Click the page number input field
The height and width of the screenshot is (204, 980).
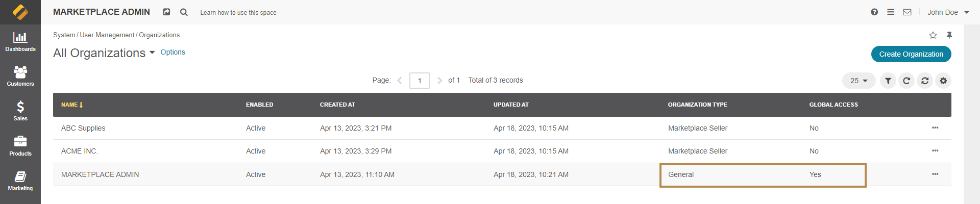[420, 81]
